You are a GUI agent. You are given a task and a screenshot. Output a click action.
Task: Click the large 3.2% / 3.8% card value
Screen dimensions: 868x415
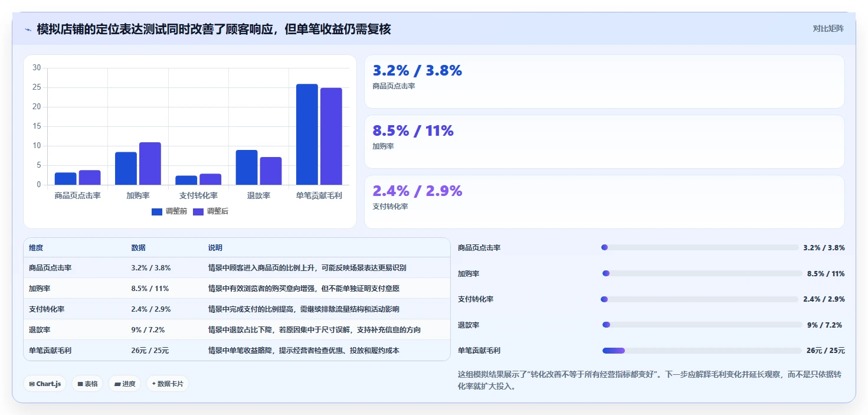pos(417,71)
